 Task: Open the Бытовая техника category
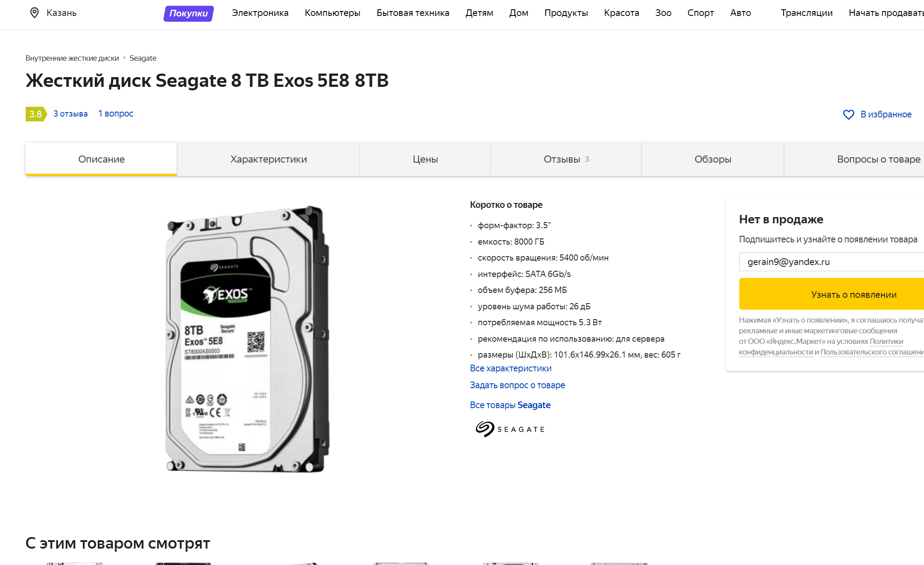(413, 13)
